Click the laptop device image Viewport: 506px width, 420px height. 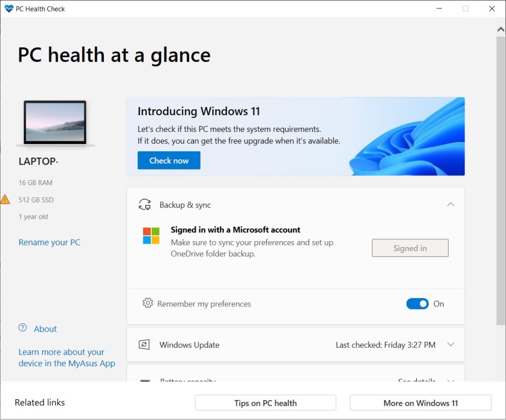click(55, 122)
